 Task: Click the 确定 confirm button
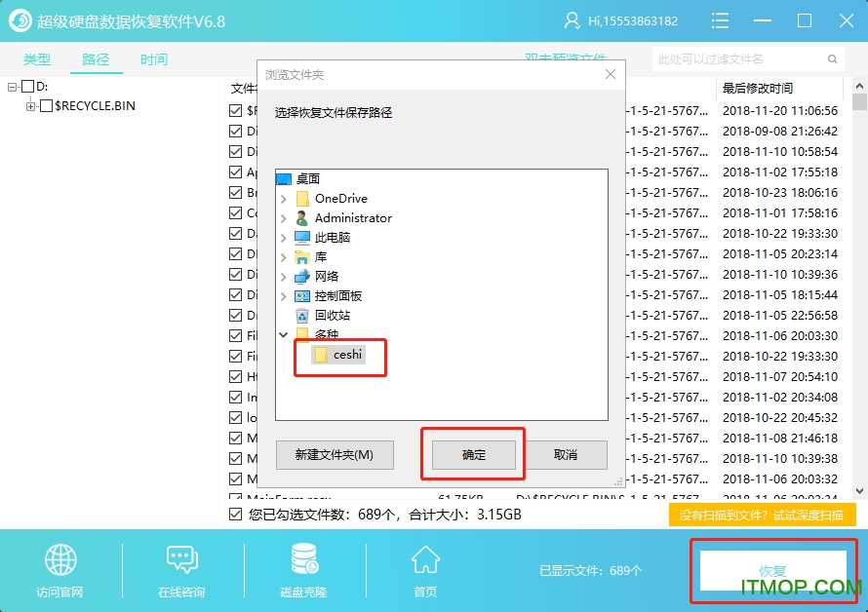pyautogui.click(x=473, y=454)
